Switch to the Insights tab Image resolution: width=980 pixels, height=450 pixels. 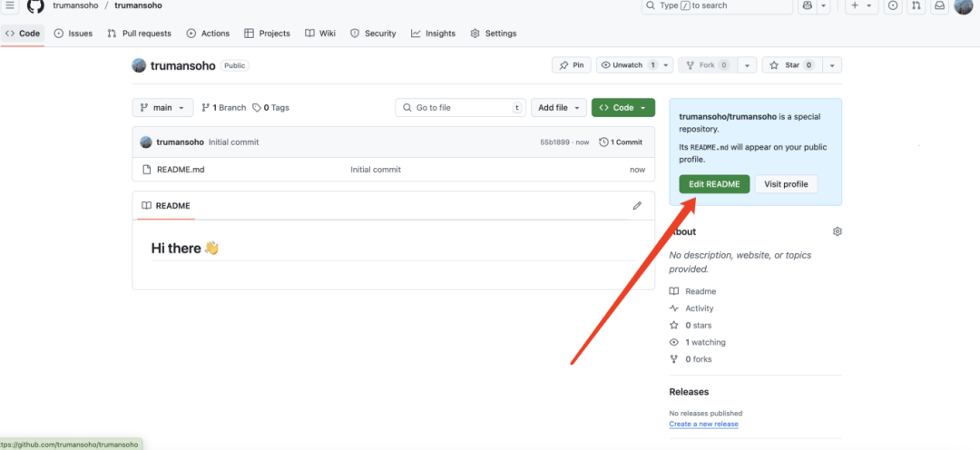tap(433, 34)
